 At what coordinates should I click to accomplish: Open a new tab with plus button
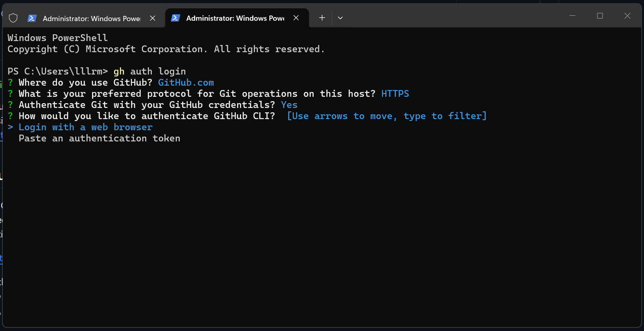coord(322,18)
